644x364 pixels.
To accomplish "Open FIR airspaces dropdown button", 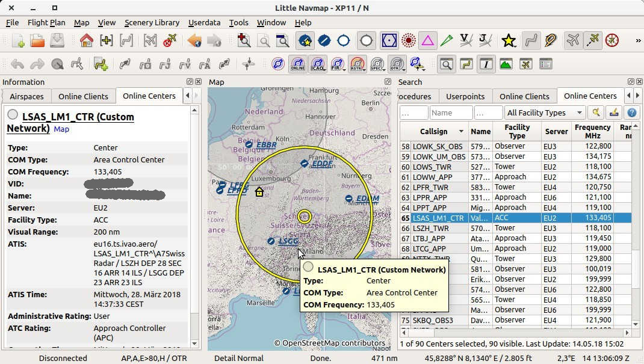I will [x=338, y=64].
